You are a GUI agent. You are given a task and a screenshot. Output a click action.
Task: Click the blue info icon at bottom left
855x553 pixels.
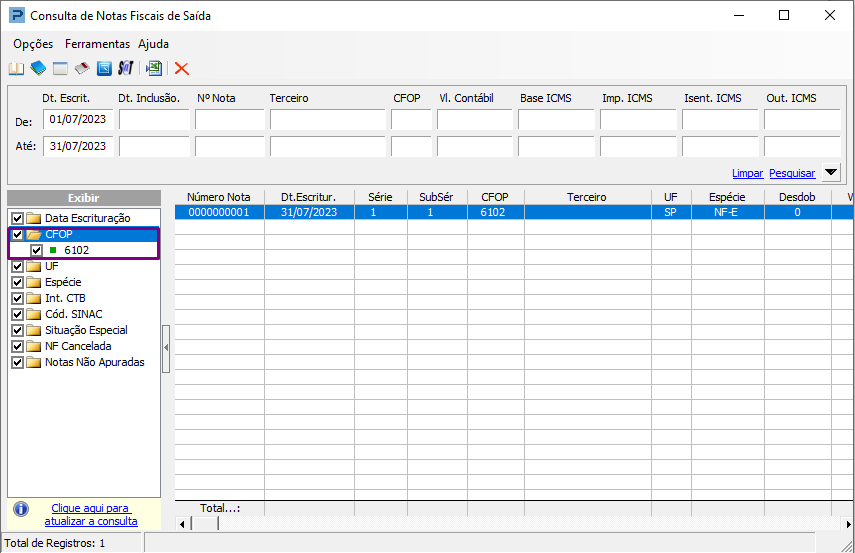[x=21, y=509]
